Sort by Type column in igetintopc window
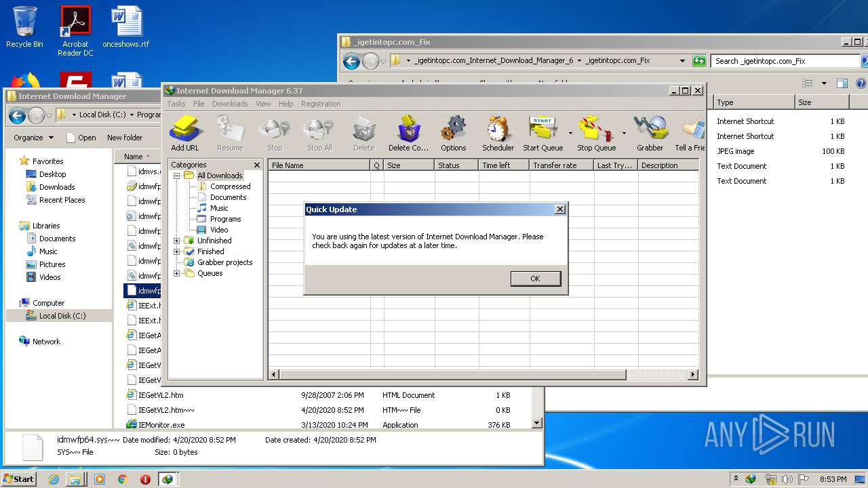 (754, 102)
